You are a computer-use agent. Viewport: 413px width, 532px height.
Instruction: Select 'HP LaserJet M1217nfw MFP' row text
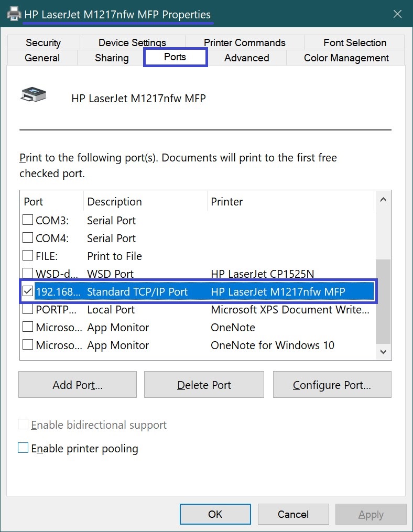[278, 292]
